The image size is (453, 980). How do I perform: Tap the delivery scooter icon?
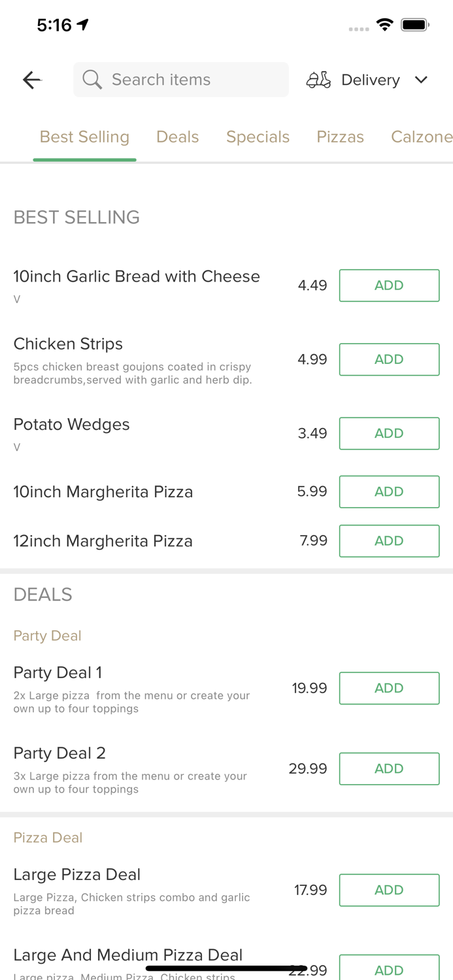[x=318, y=80]
